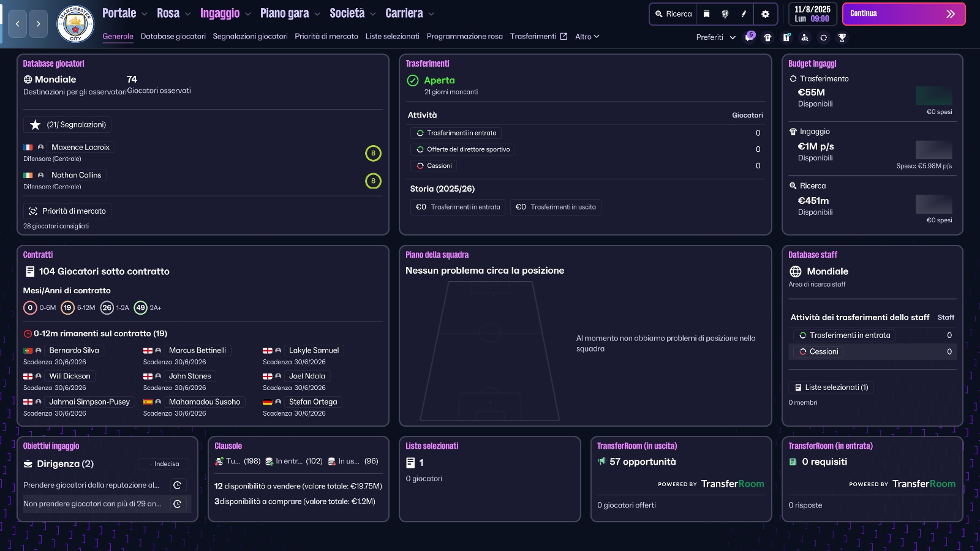980x551 pixels.
Task: Open the Altro dropdown menu
Action: (587, 37)
